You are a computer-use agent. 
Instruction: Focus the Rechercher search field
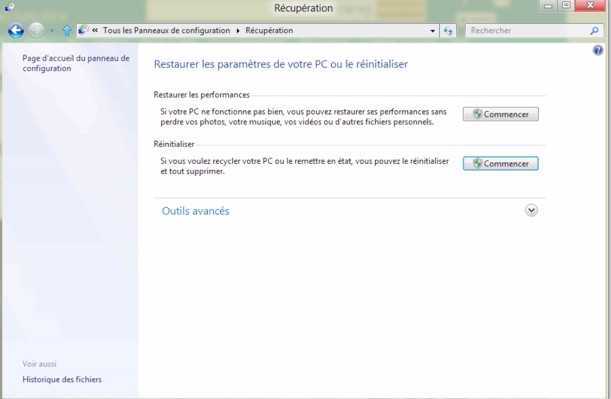[x=528, y=30]
